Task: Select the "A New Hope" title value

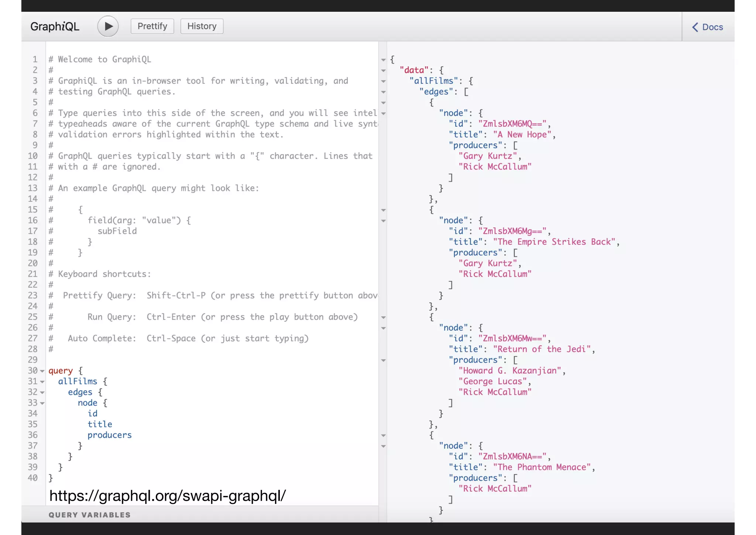Action: pyautogui.click(x=522, y=134)
